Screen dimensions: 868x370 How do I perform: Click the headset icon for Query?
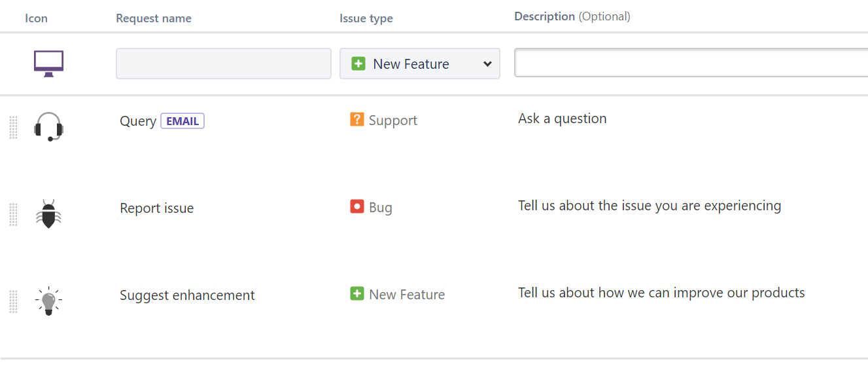point(48,126)
